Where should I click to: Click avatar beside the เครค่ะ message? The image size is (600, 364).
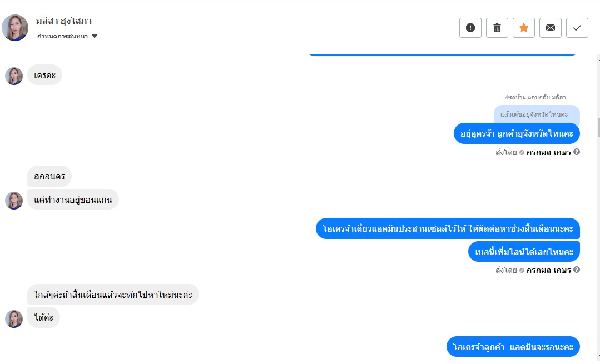click(x=14, y=76)
